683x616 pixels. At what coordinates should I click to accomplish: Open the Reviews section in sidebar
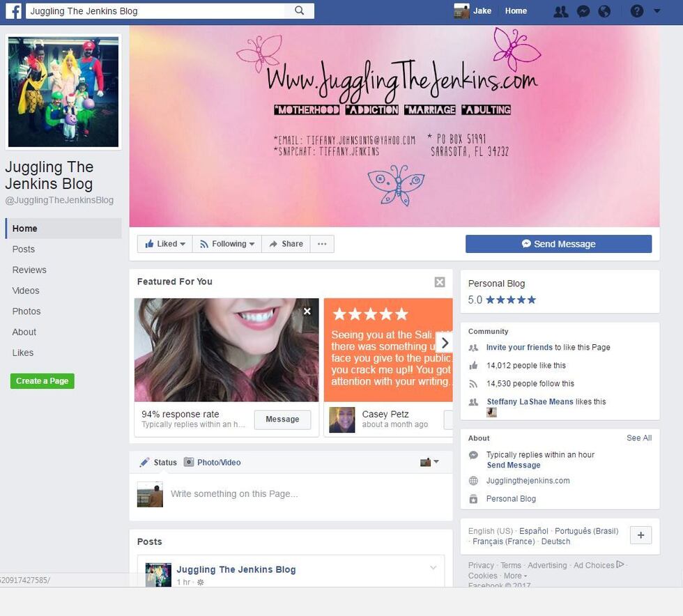29,270
